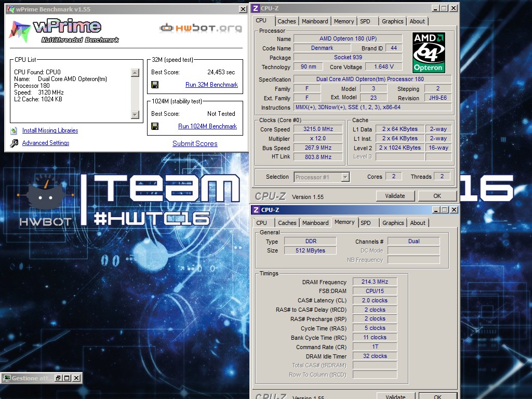The height and width of the screenshot is (399, 532).
Task: Click the AMD 64 Opteron logo
Action: (x=429, y=52)
